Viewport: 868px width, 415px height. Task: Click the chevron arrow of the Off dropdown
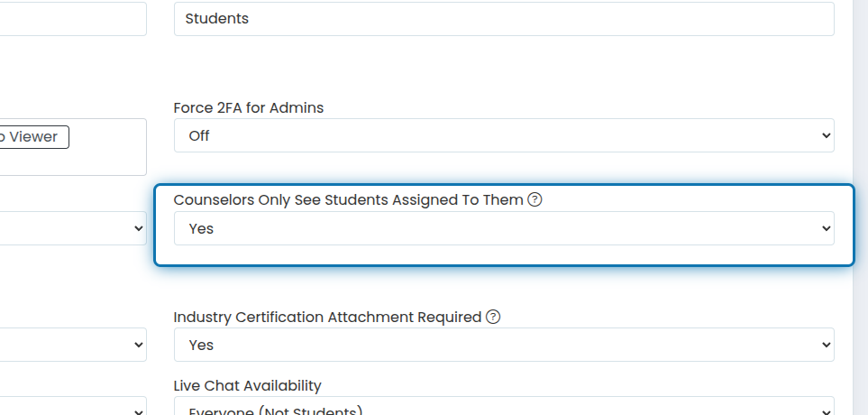(x=827, y=135)
